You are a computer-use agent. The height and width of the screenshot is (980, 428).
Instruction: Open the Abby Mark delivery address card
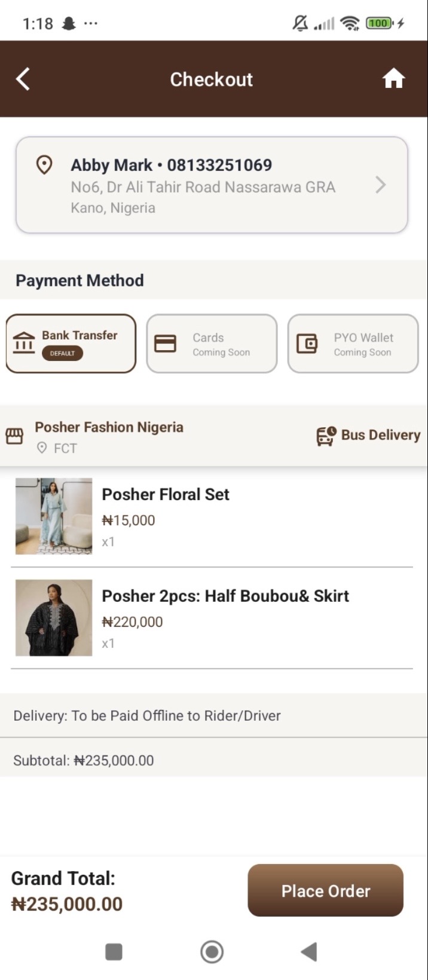(x=212, y=185)
